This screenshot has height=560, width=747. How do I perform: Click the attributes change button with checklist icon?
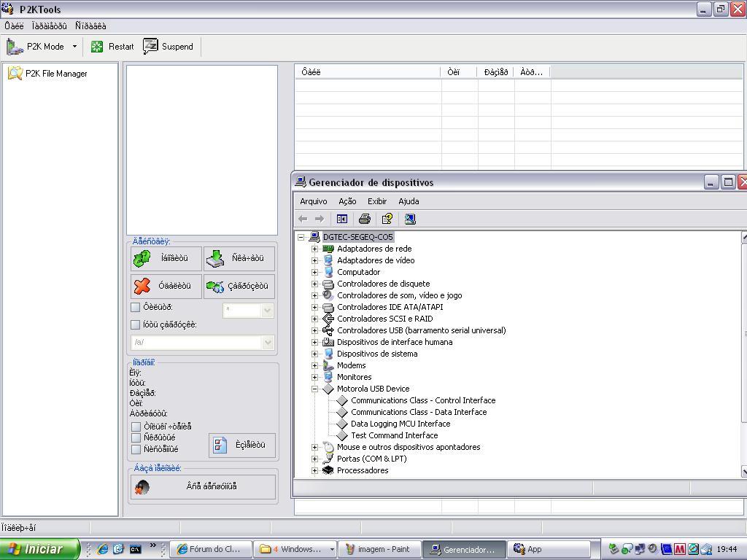242,446
